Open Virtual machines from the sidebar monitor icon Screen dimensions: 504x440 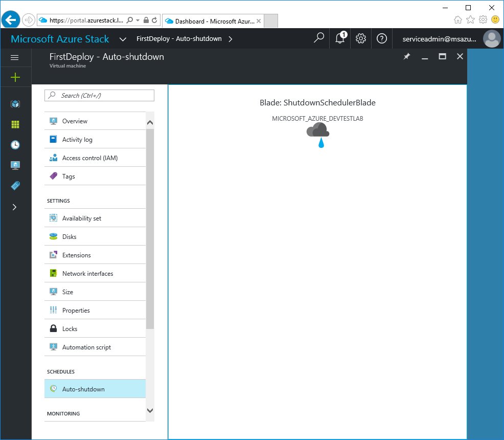click(x=16, y=165)
